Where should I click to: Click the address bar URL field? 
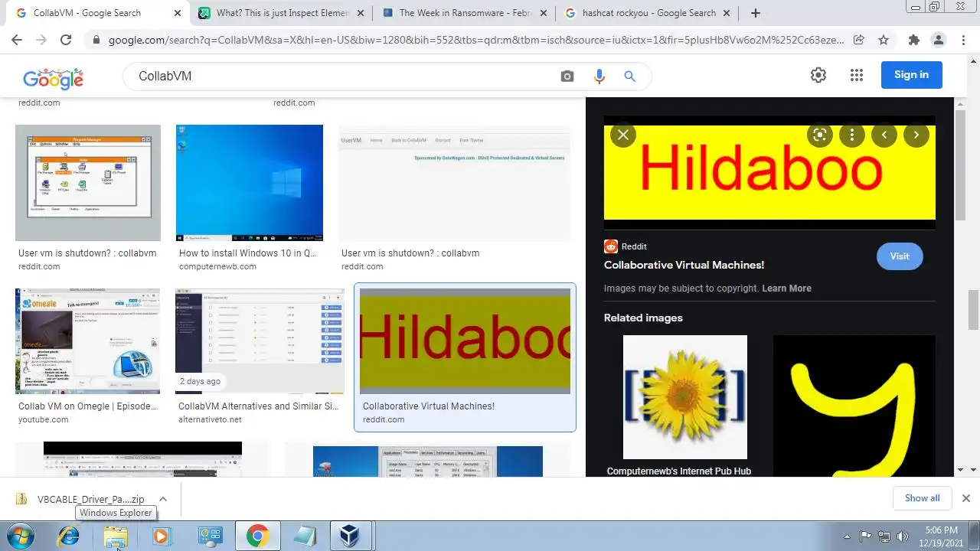tap(475, 40)
